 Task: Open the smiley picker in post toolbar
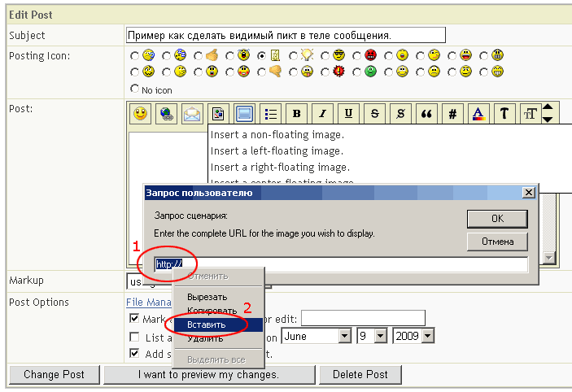141,114
